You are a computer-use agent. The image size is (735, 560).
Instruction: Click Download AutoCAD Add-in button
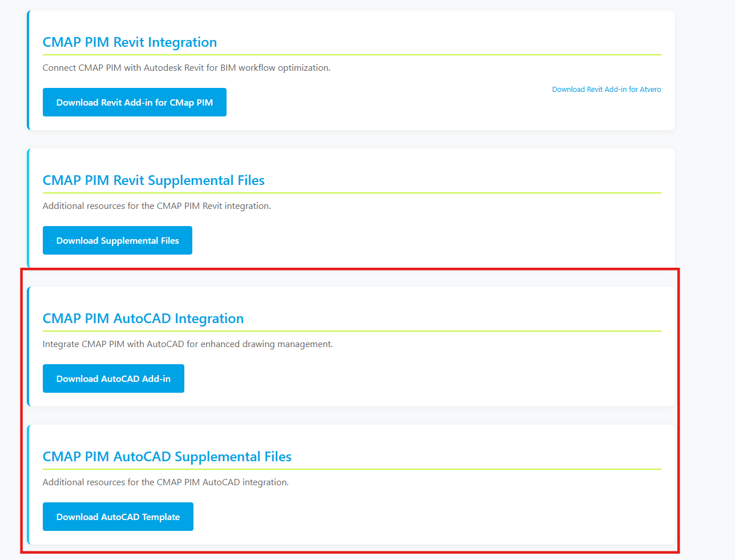pyautogui.click(x=114, y=378)
